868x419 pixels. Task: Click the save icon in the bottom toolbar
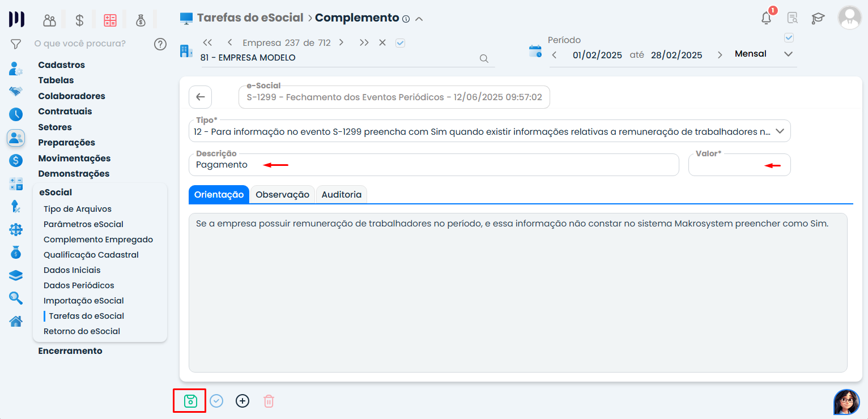click(190, 401)
